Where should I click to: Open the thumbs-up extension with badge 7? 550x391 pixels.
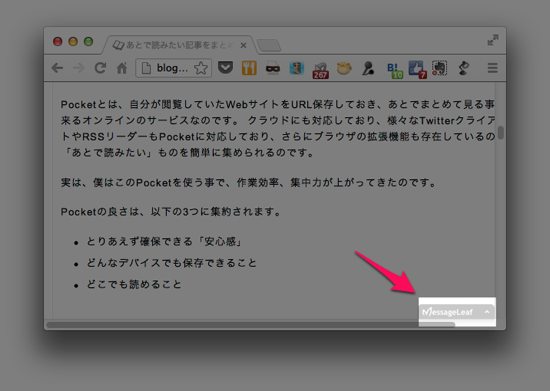(x=418, y=69)
